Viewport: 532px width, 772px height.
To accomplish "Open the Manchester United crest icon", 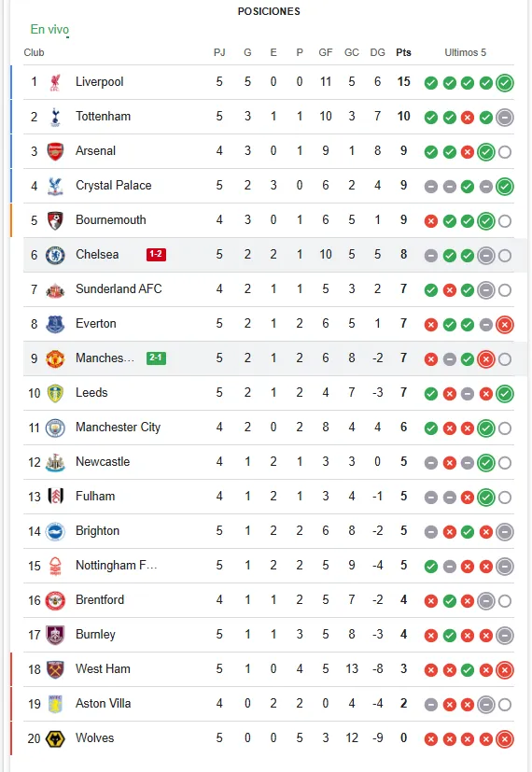I will click(x=55, y=358).
